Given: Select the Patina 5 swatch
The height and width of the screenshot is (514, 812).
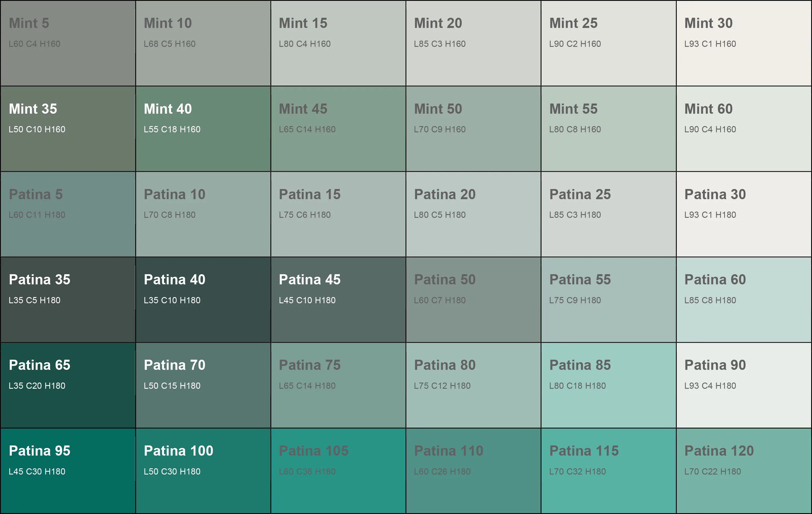Looking at the screenshot, I should [x=68, y=214].
